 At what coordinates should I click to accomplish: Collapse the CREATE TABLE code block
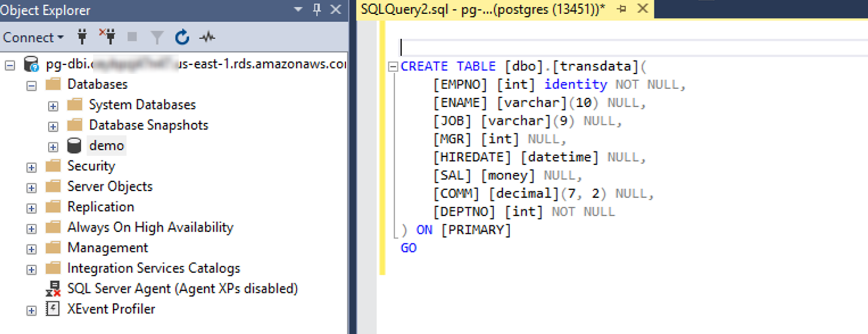tap(392, 67)
